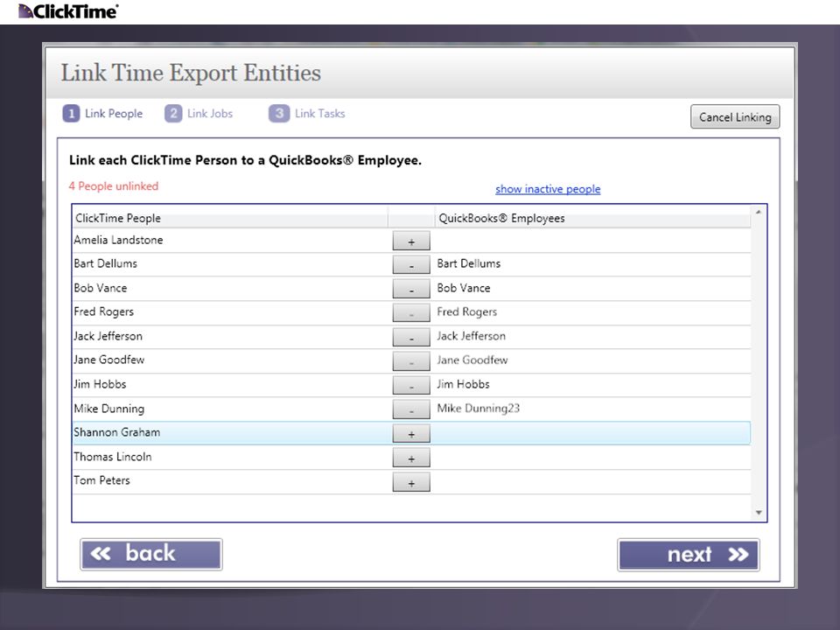The image size is (840, 630).
Task: Select the Thomas Lincoln row name
Action: [x=113, y=457]
